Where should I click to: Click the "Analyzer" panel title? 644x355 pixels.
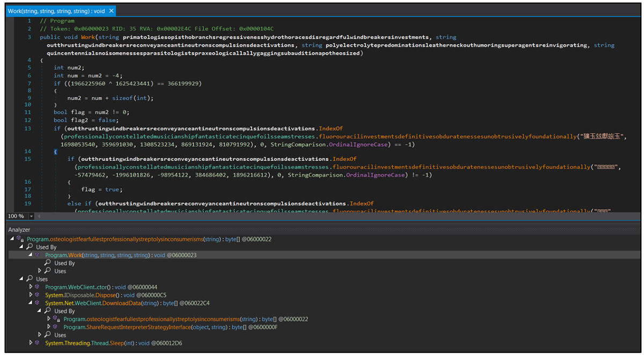[x=19, y=230]
